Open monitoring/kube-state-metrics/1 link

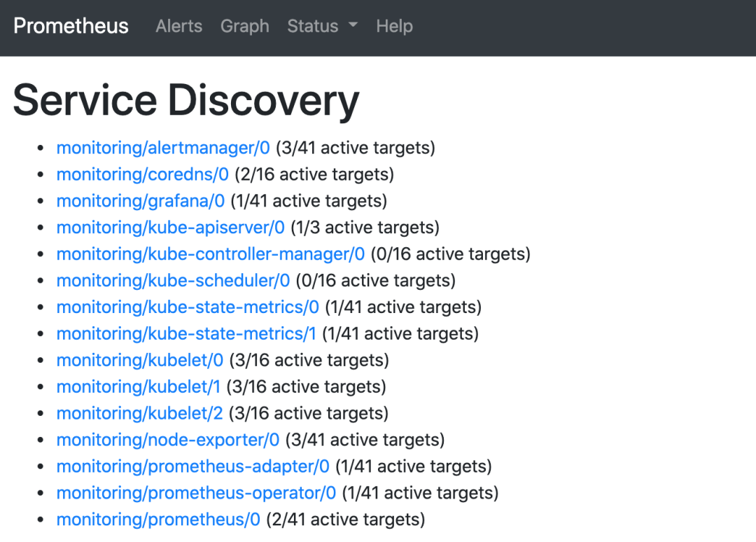(186, 334)
